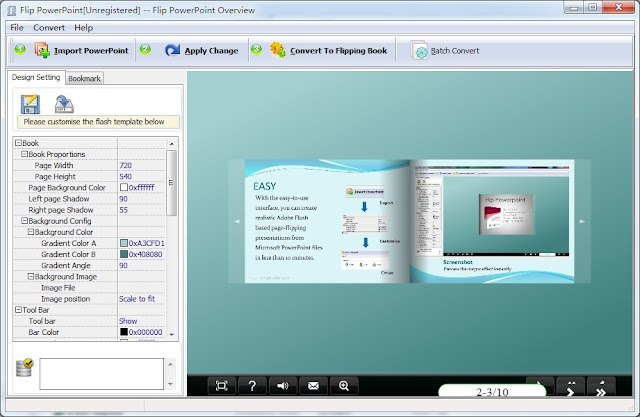Click the left EASY page of the book
Image resolution: width=640 pixels, height=417 pixels.
coord(327,221)
